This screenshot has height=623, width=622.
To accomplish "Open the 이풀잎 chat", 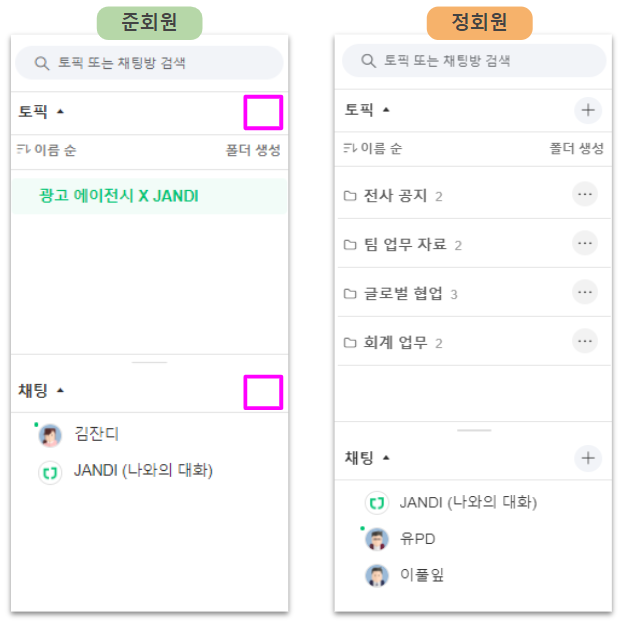I will pos(421,575).
